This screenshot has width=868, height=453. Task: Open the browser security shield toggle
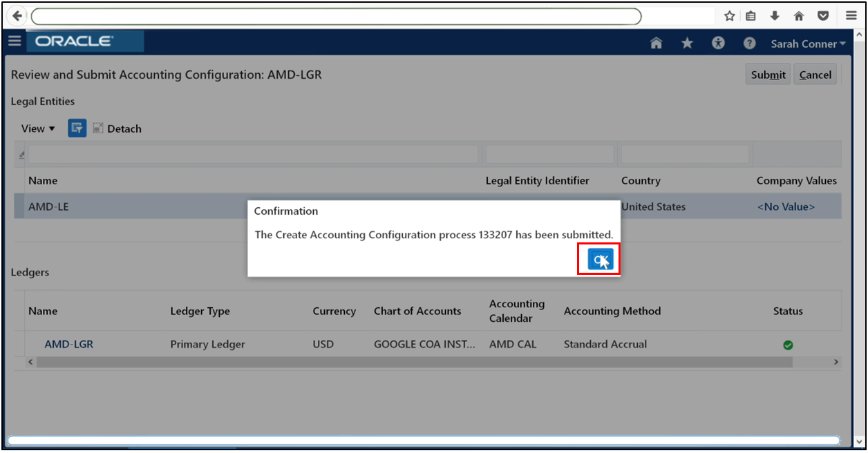tap(822, 15)
